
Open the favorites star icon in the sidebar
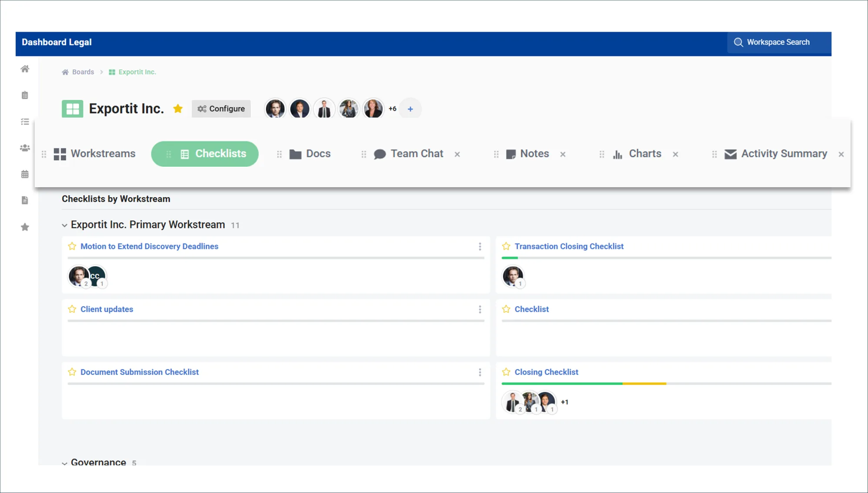(x=25, y=227)
